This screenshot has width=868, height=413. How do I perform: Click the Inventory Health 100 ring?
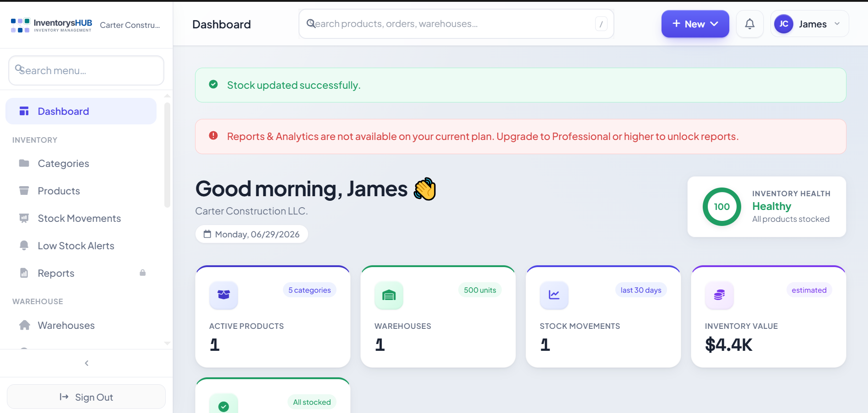point(722,207)
